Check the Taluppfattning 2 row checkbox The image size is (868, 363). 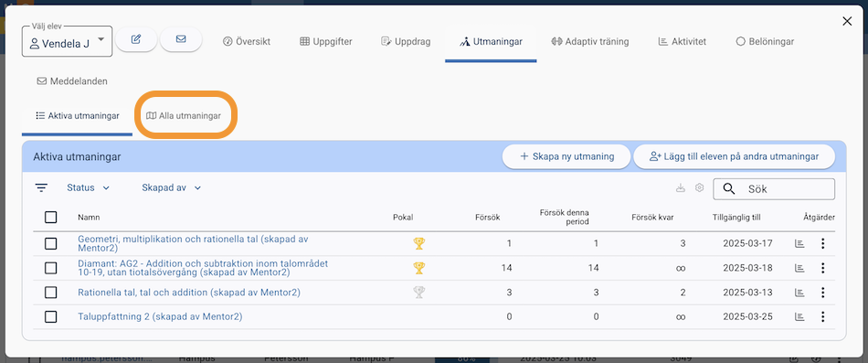click(x=51, y=317)
